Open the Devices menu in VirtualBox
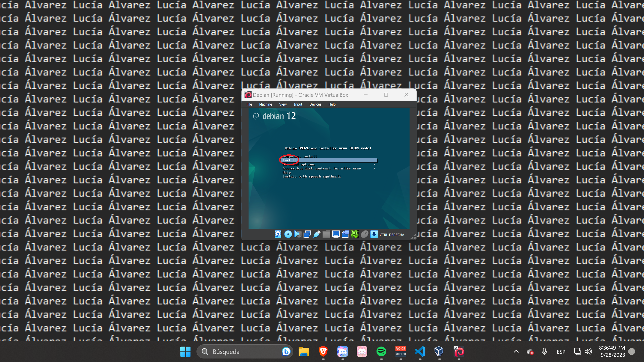The image size is (644, 362). coord(315,104)
